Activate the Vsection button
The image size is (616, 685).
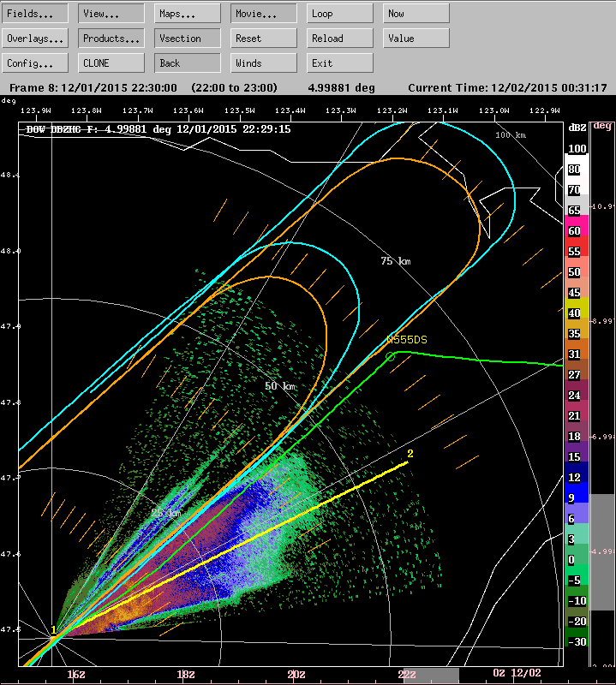pyautogui.click(x=188, y=39)
